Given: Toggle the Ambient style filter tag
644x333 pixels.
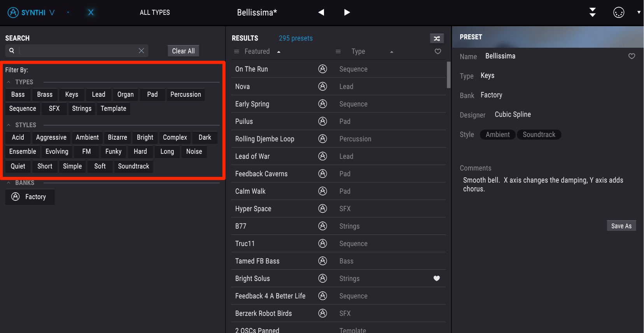Looking at the screenshot, I should [x=87, y=137].
